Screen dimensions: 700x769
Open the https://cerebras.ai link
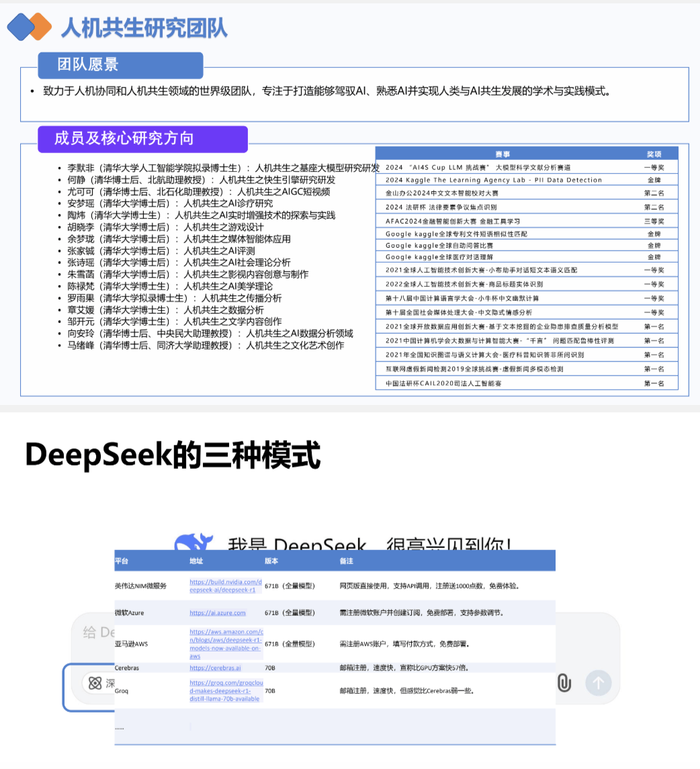point(215,668)
